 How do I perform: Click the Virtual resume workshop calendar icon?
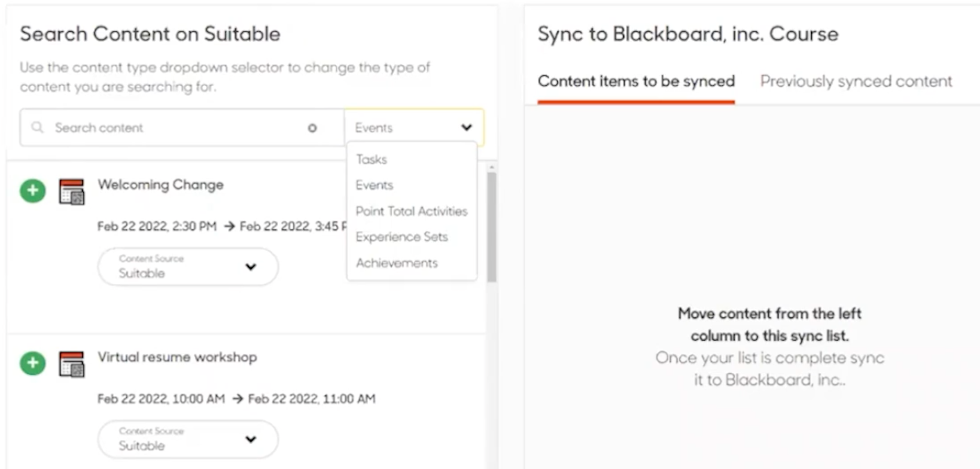[x=72, y=364]
